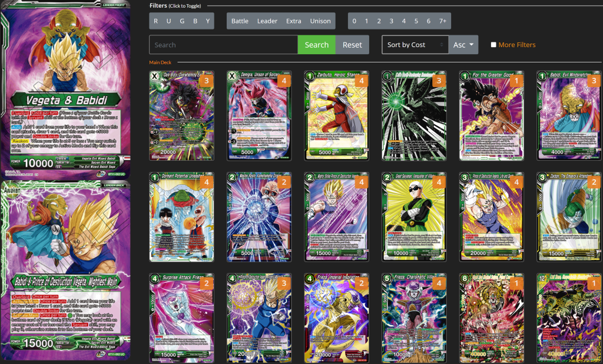Screen dimensions: 603x364
Task: Toggle the R color filter
Action: click(156, 21)
